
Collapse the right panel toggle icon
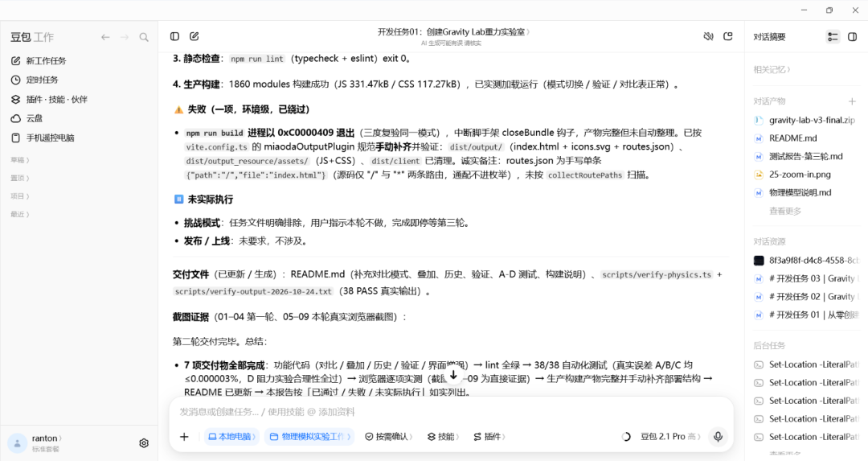coord(853,37)
